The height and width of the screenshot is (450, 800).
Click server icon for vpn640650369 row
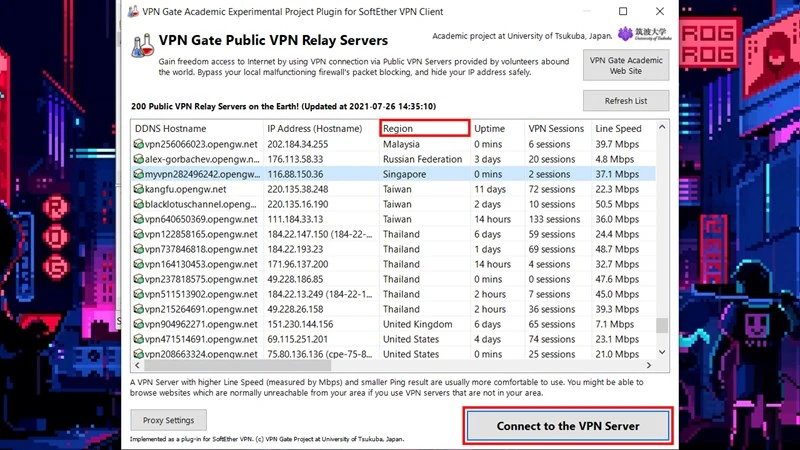pyautogui.click(x=138, y=219)
